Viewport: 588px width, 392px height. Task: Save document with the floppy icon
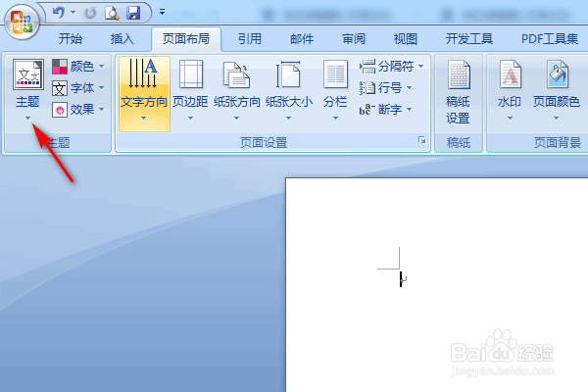(x=133, y=13)
